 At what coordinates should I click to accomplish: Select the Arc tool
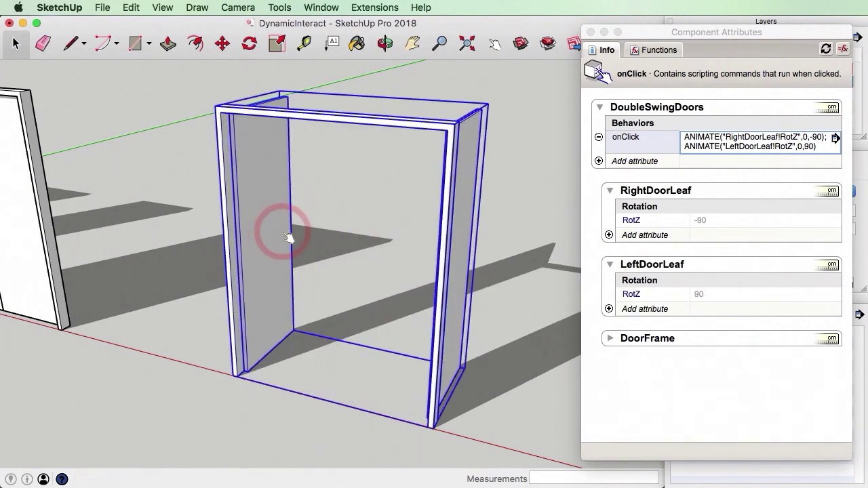point(102,43)
